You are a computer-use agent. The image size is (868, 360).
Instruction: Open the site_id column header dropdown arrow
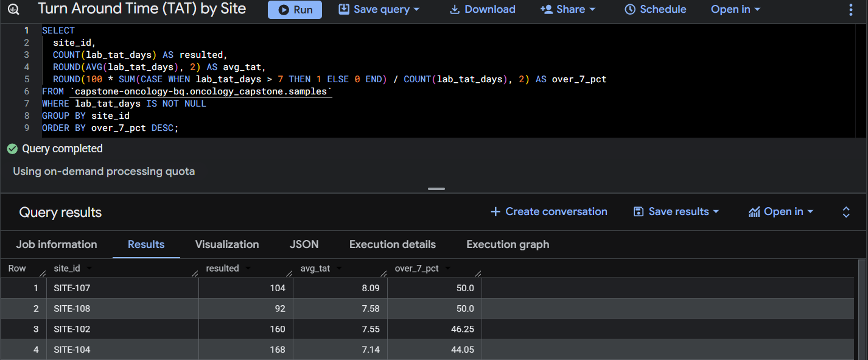pos(90,269)
